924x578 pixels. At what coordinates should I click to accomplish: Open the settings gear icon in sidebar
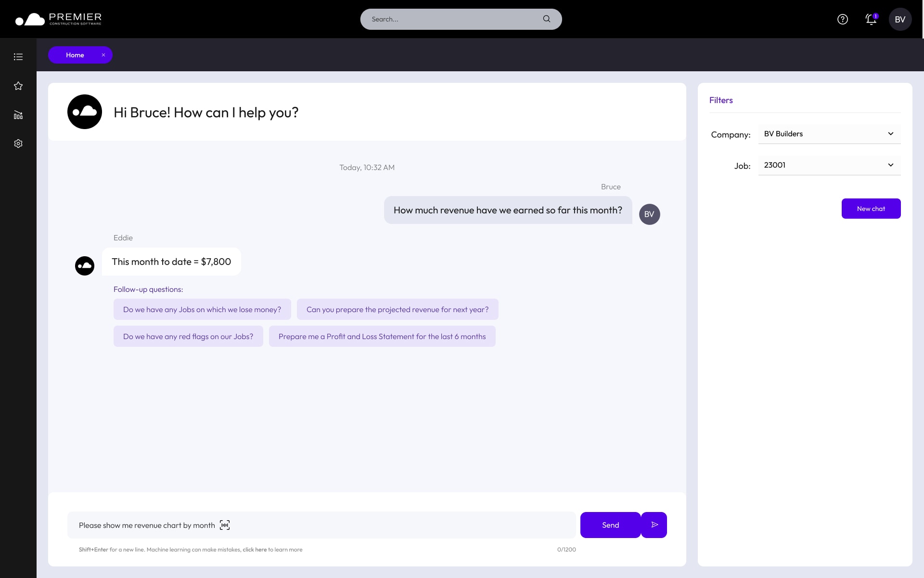18,144
